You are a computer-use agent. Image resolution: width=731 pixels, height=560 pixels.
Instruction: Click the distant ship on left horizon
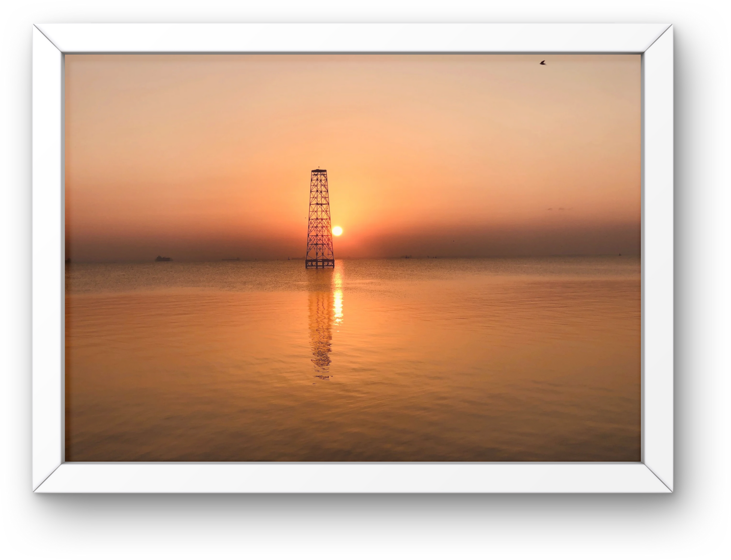[x=163, y=259]
